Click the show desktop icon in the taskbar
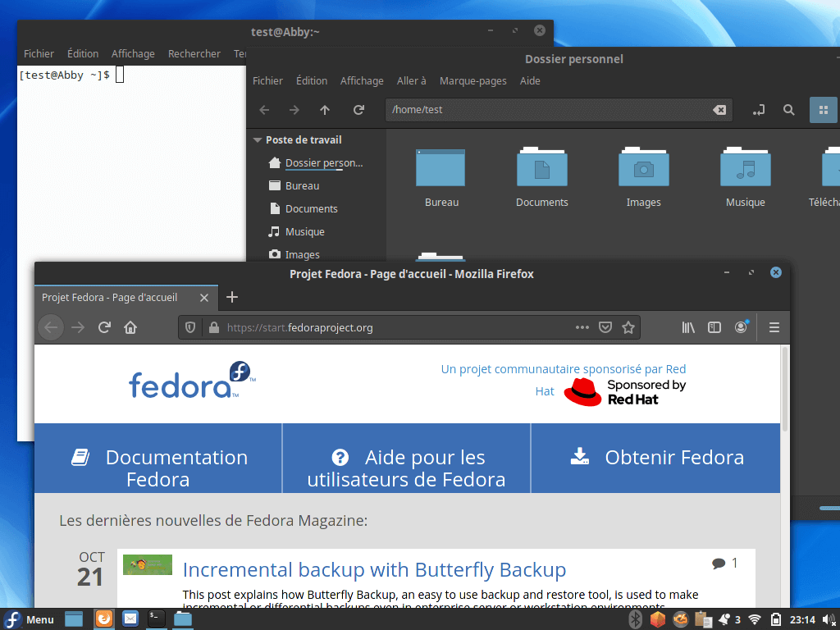This screenshot has width=840, height=630. pyautogui.click(x=74, y=619)
